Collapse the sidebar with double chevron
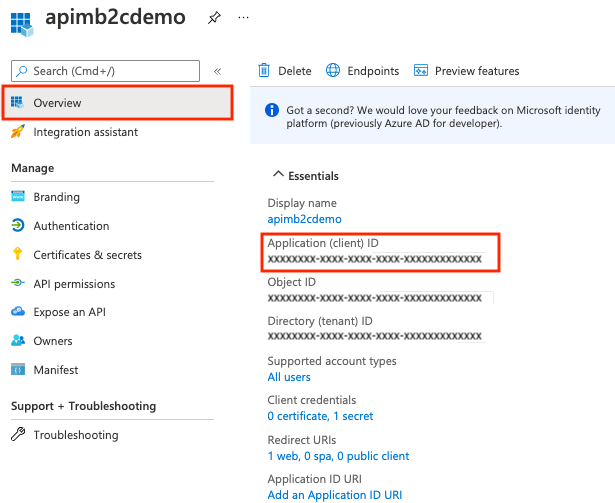 point(217,71)
